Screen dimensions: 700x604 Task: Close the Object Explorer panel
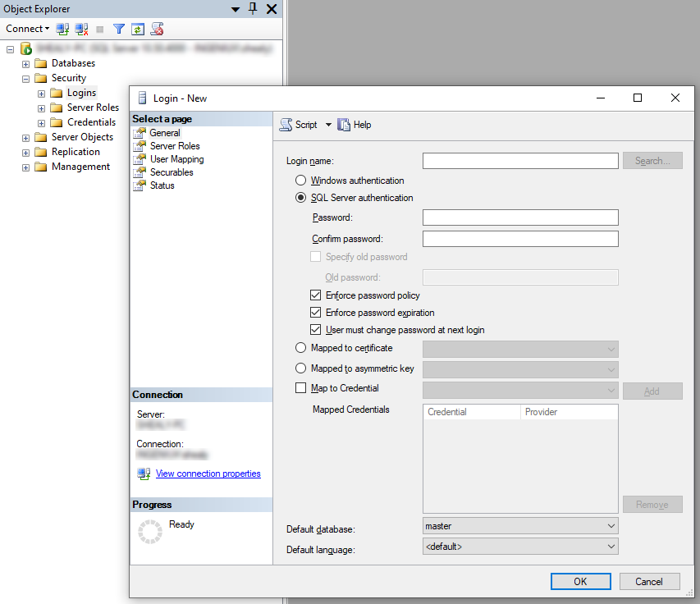pos(272,9)
